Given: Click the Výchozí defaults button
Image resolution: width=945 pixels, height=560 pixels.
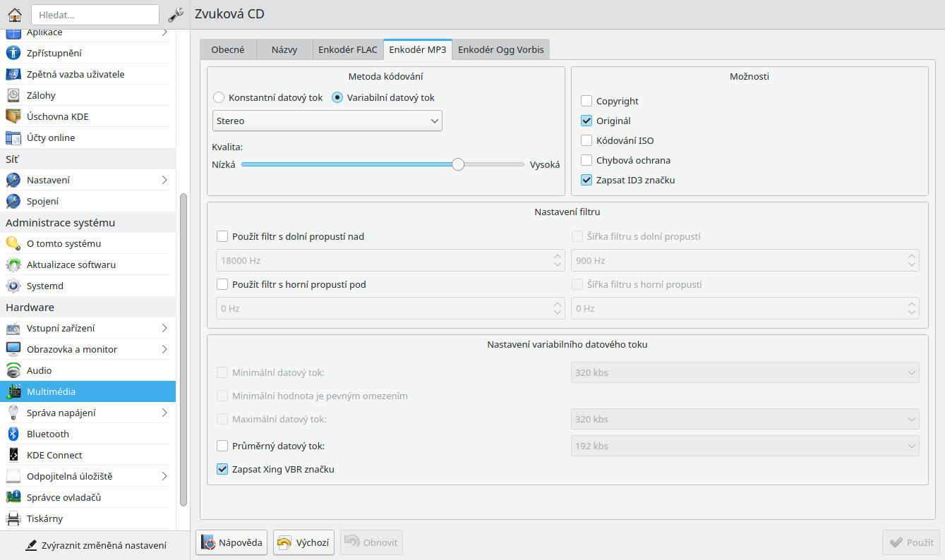Looking at the screenshot, I should (x=303, y=542).
